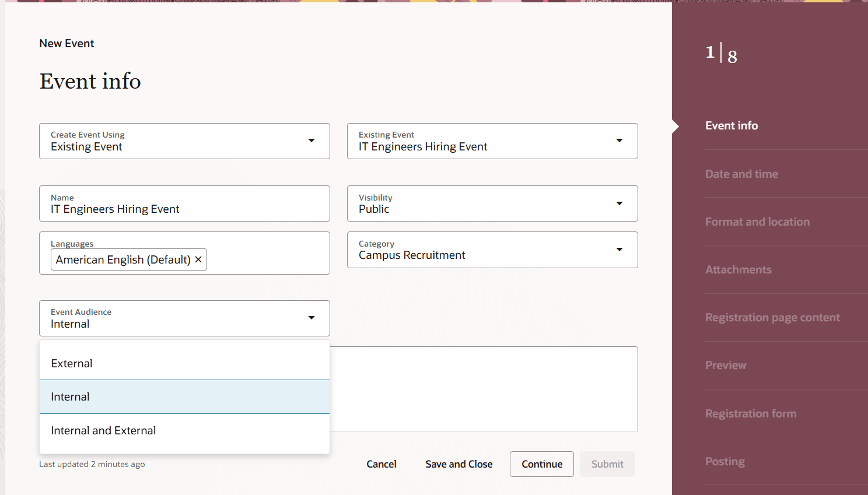Screen dimensions: 868x495
Task: Open Create Event Using dropdown arrow
Action: coord(311,141)
